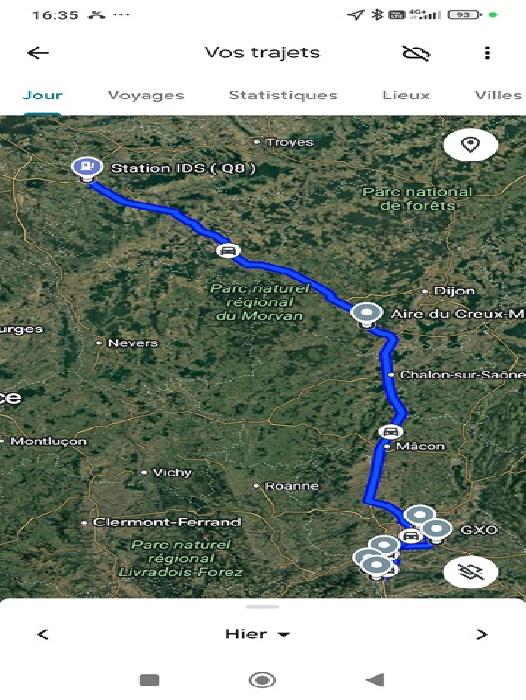The width and height of the screenshot is (526, 700).
Task: Open the Hier date dropdown
Action: click(258, 634)
